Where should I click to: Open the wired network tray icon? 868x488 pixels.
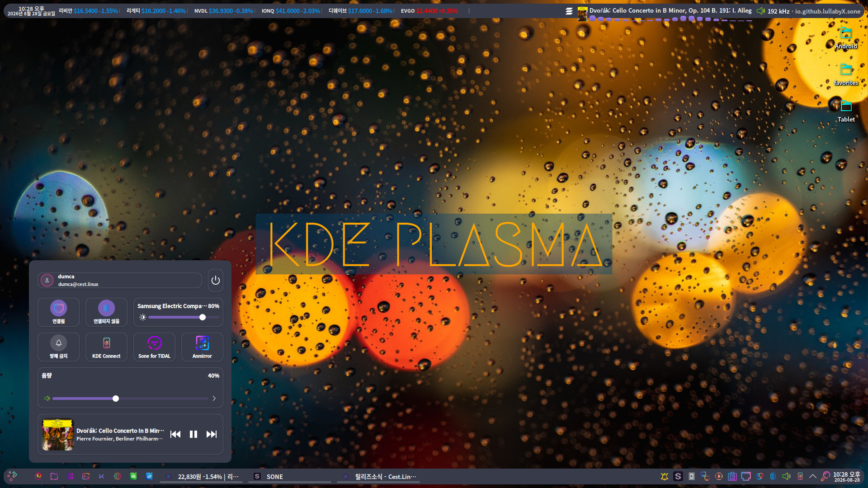coord(746,476)
